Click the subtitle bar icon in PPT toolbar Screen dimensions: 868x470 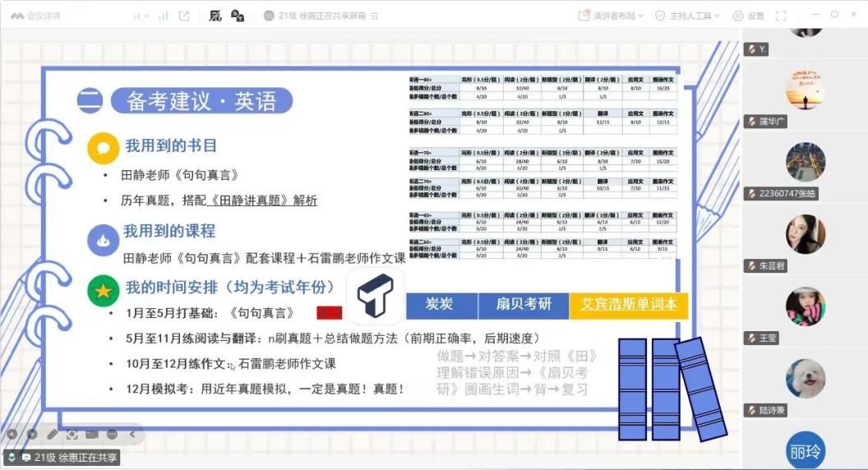[92, 434]
